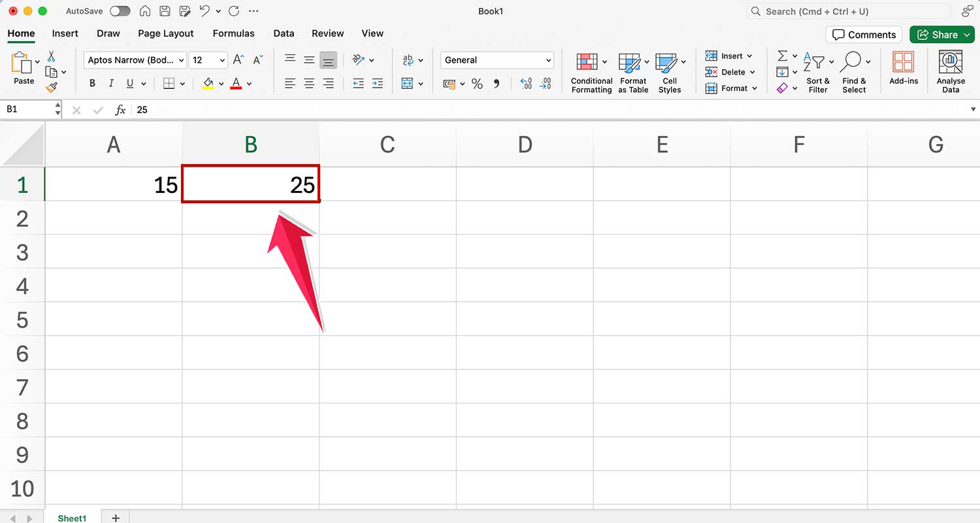Select the AutoSum icon
Image resolution: width=980 pixels, height=523 pixels.
coord(783,56)
